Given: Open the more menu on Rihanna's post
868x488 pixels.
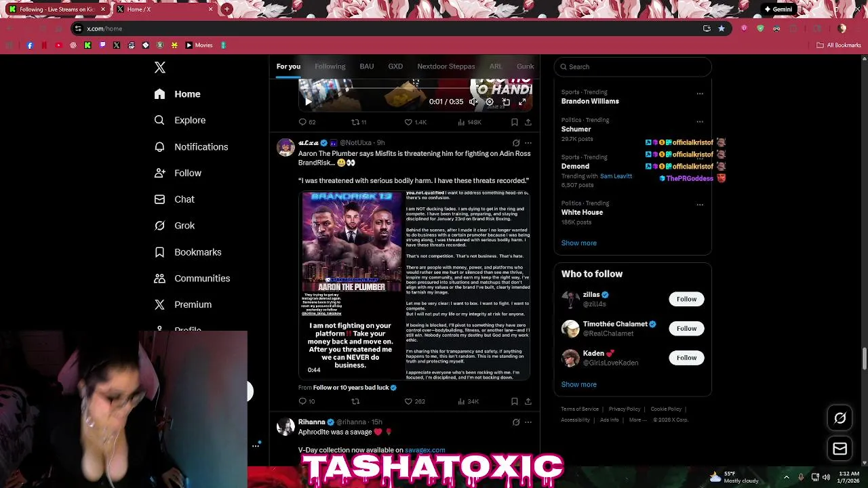Looking at the screenshot, I should (528, 422).
